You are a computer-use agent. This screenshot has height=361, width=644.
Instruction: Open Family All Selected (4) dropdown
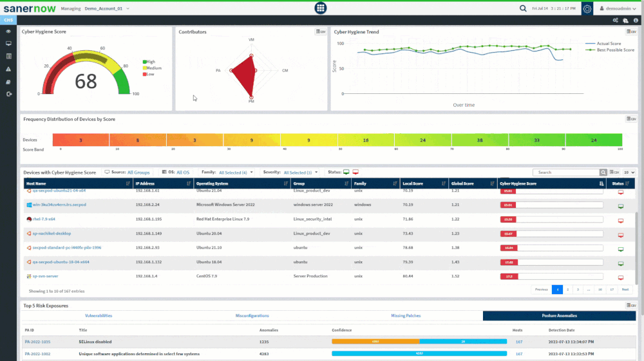pos(236,172)
